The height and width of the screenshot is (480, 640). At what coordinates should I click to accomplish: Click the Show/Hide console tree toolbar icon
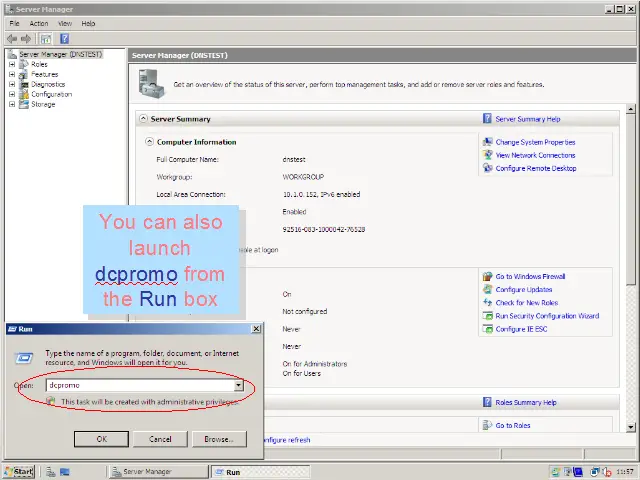click(x=46, y=39)
